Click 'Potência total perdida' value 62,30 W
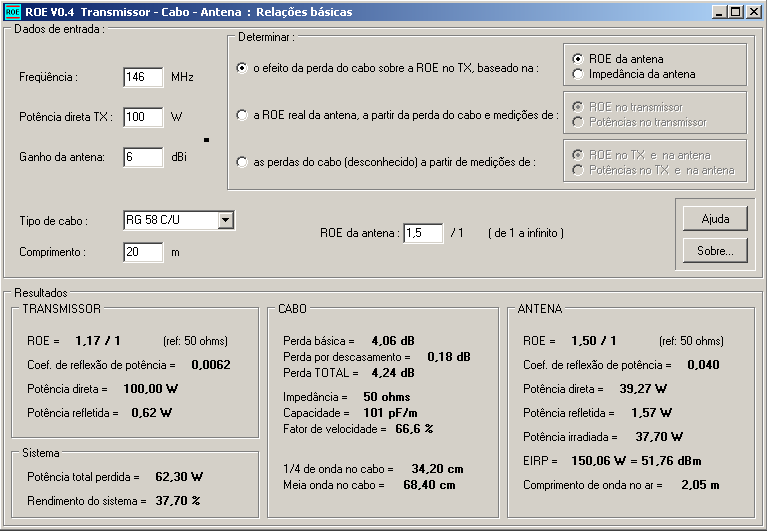This screenshot has width=767, height=531. tap(179, 477)
